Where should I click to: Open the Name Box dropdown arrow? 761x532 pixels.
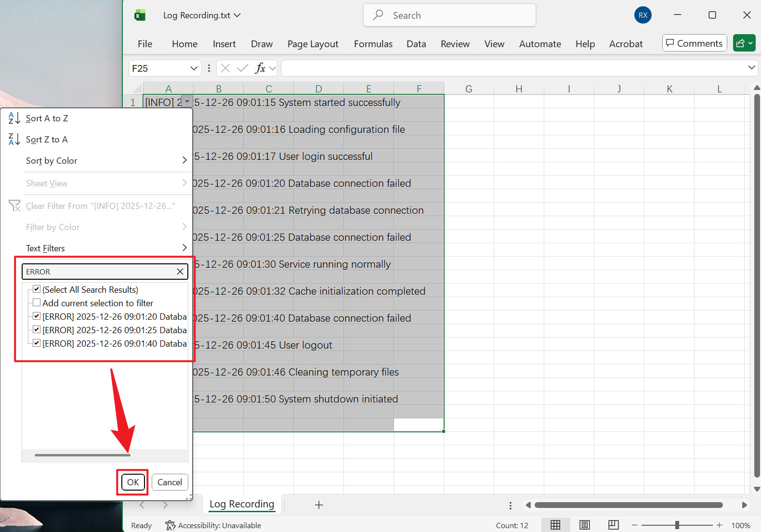[x=194, y=68]
